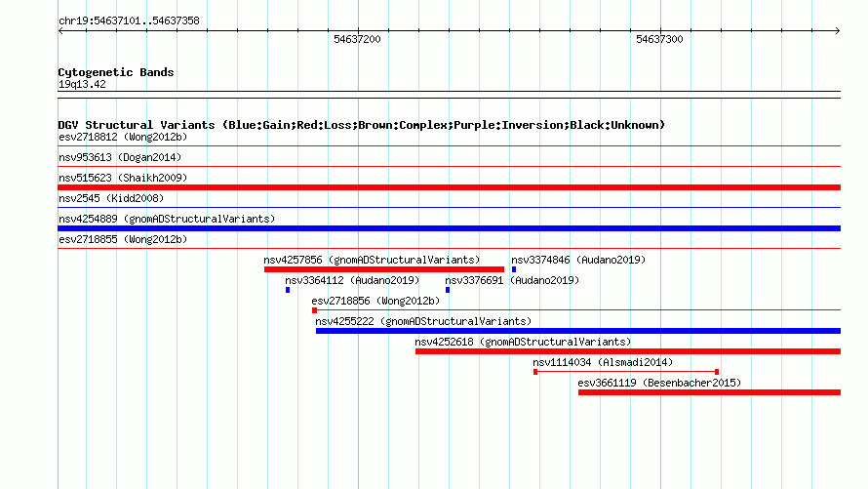The image size is (868, 489).
Task: Select the 19q13.42 band label
Action: coord(82,84)
